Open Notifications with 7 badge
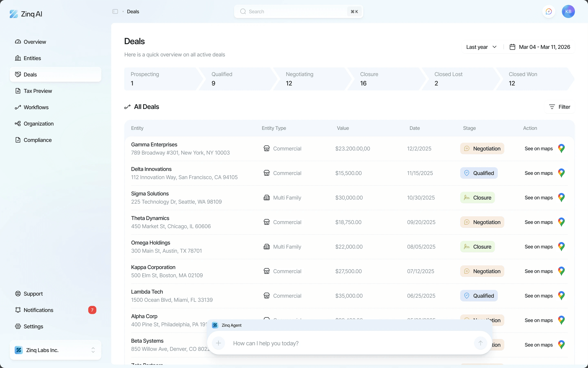This screenshot has height=368, width=588. [x=55, y=310]
